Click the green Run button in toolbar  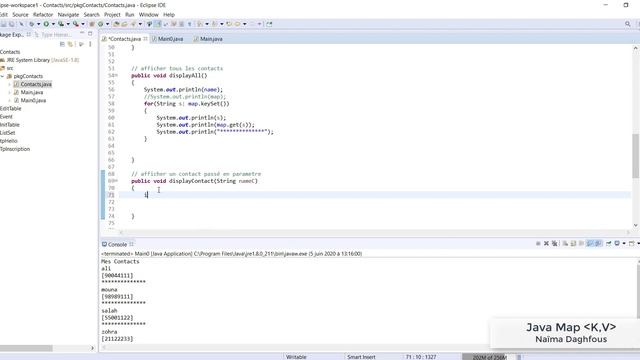pos(46,24)
